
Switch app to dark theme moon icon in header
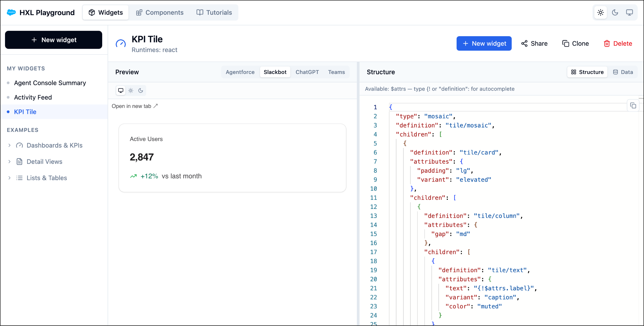615,13
